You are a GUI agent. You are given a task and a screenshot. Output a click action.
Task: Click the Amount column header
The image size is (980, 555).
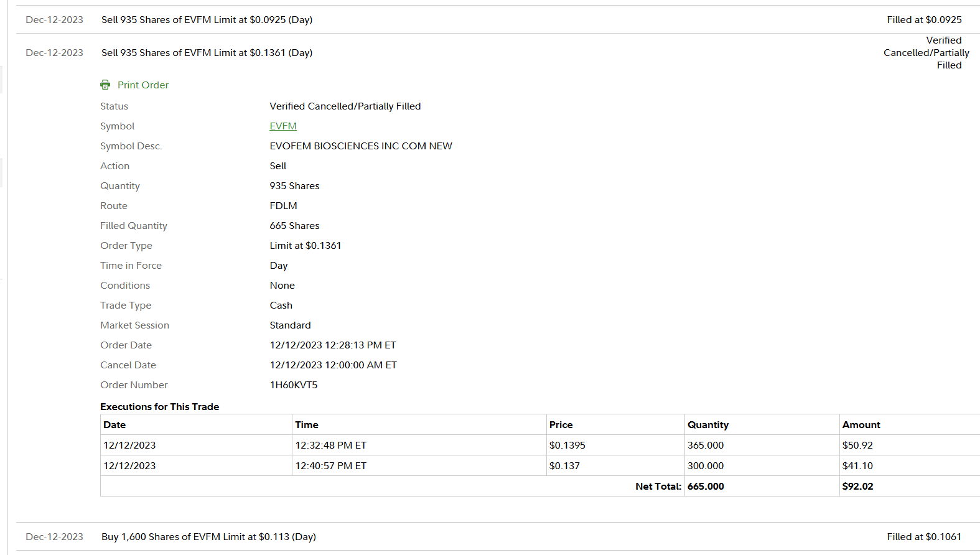(x=861, y=424)
